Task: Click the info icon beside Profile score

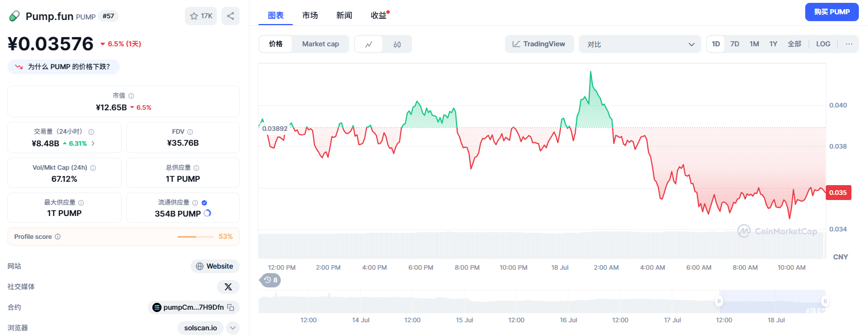Action: [x=58, y=237]
